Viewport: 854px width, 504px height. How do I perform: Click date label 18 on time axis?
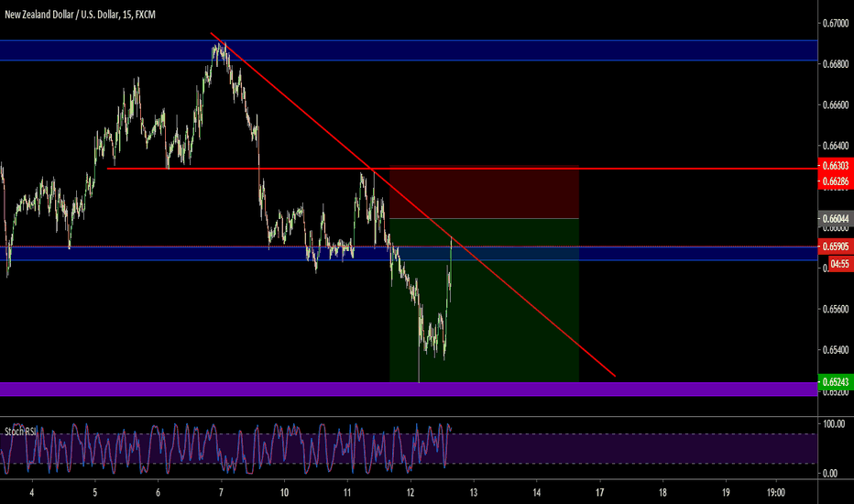[662, 493]
